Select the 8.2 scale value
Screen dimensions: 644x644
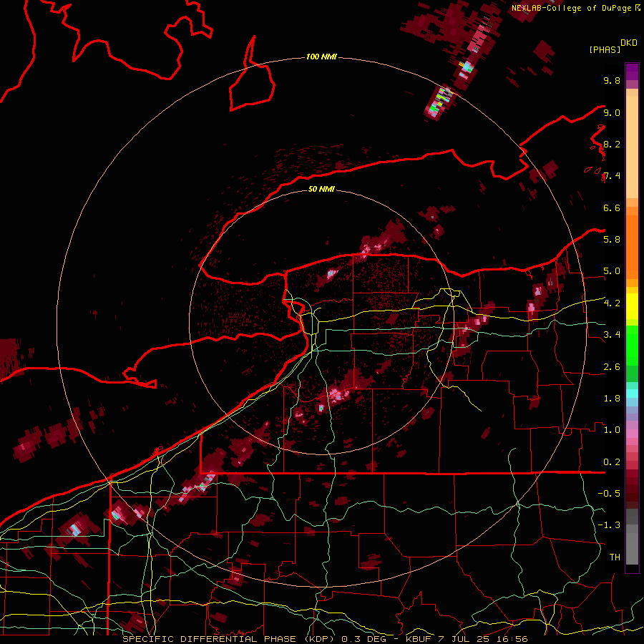coord(612,144)
